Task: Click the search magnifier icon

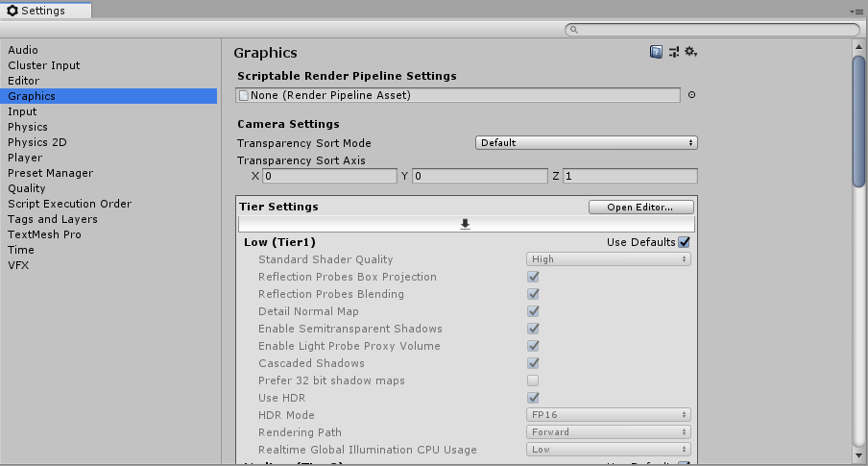Action: tap(573, 30)
